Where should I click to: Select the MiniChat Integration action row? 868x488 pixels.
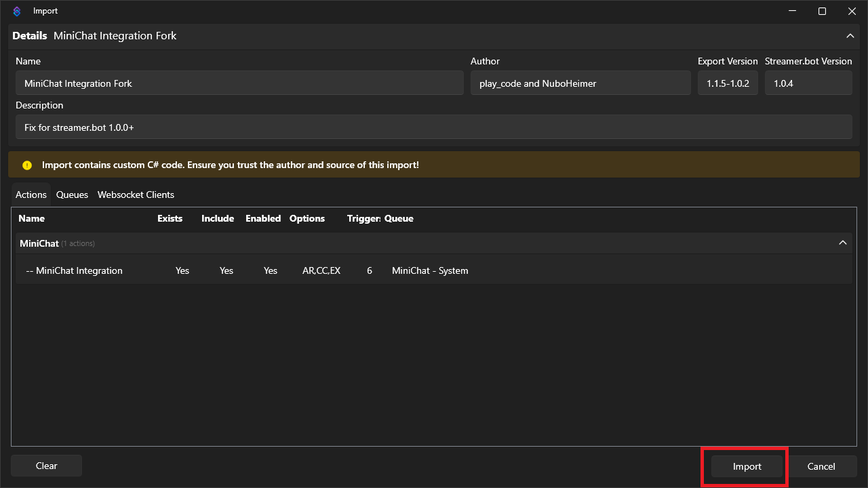pos(434,270)
